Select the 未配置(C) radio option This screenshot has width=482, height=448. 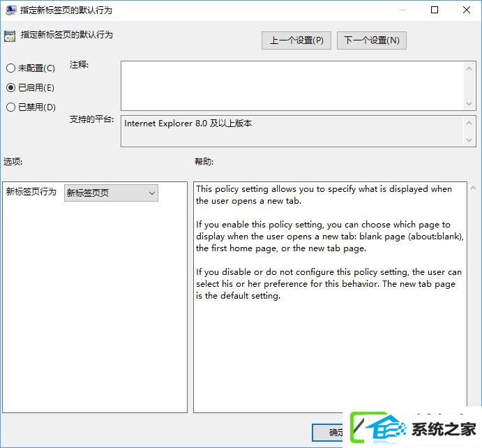(31, 68)
